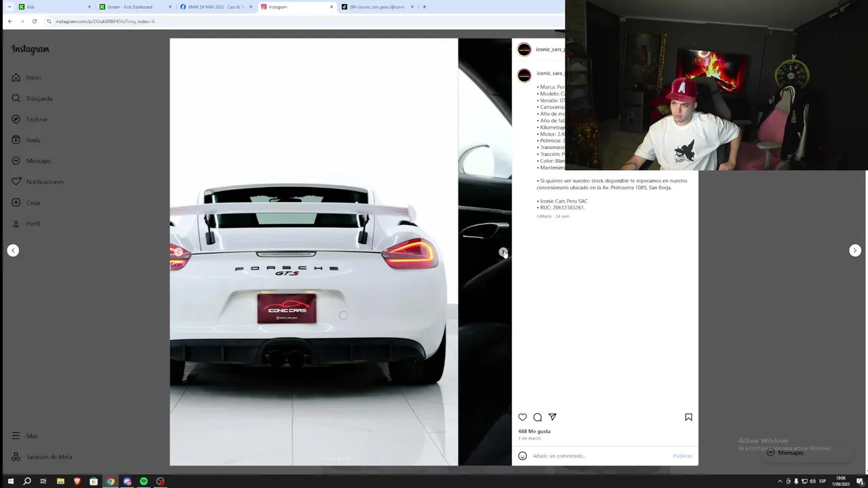
Task: Open Spotify from the taskbar
Action: (x=144, y=481)
